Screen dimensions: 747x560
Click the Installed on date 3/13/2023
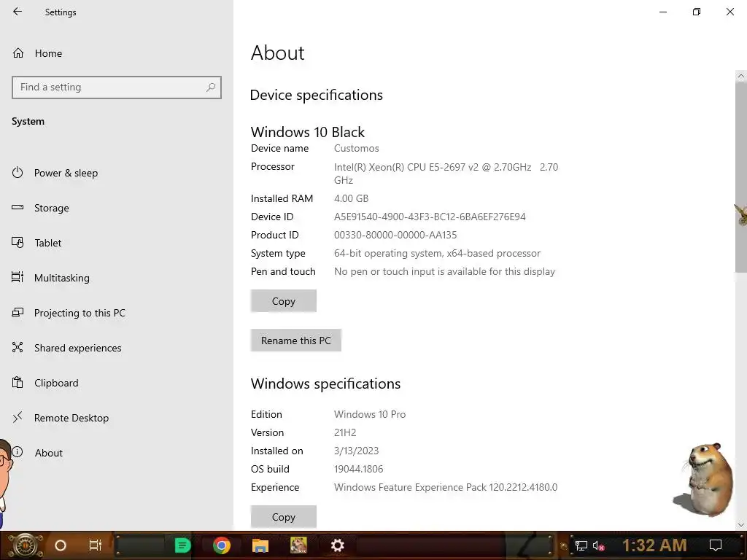tap(356, 451)
